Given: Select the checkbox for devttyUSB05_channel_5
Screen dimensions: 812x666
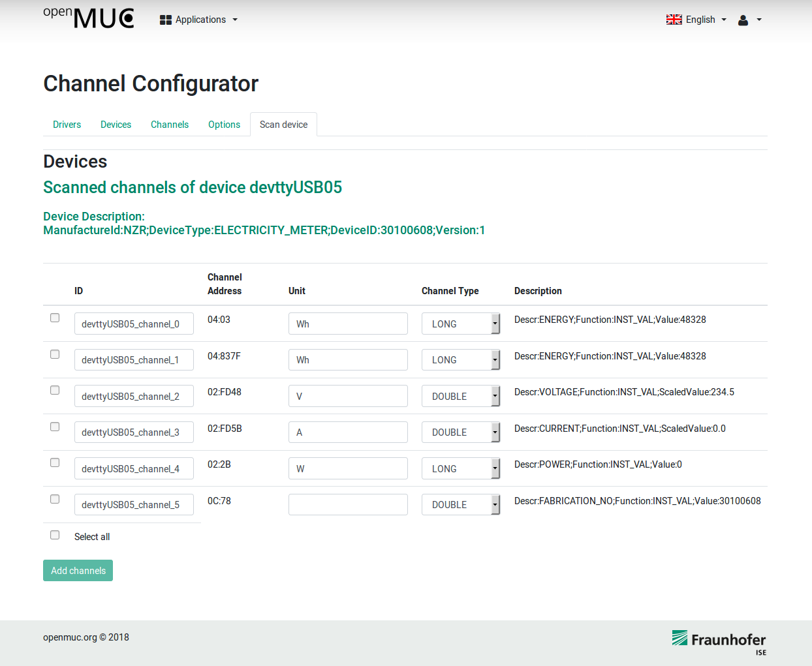Looking at the screenshot, I should 55,499.
